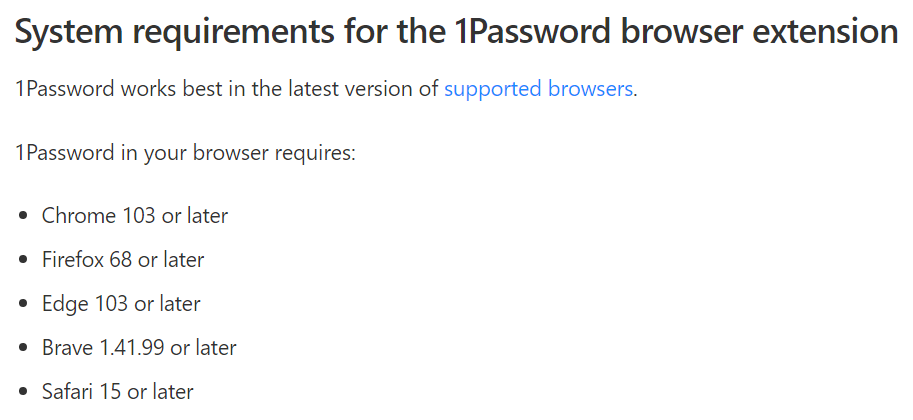Select the "Firefox 68 or later" list item
This screenshot has width=913, height=420.
click(x=123, y=259)
